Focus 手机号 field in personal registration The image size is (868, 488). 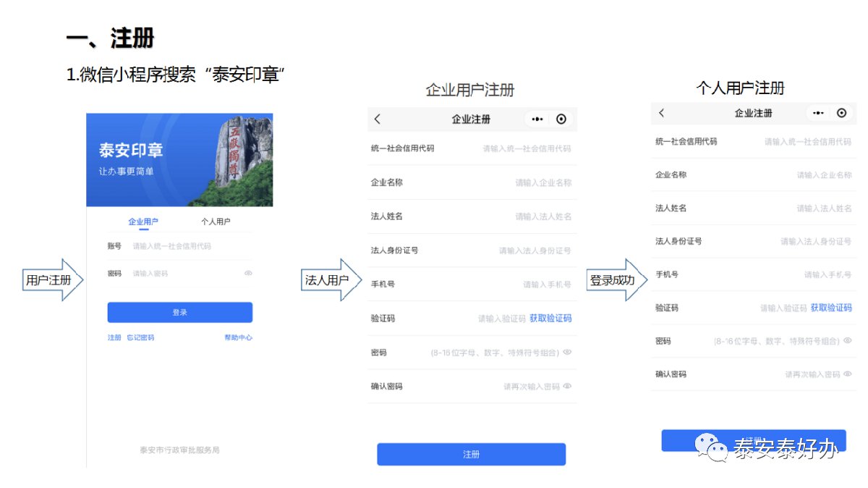pyautogui.click(x=753, y=274)
